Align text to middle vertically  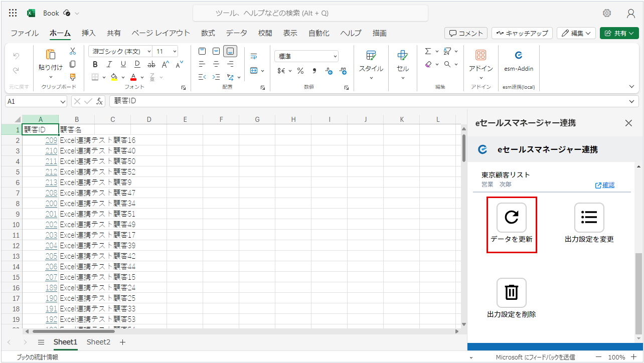(x=216, y=51)
